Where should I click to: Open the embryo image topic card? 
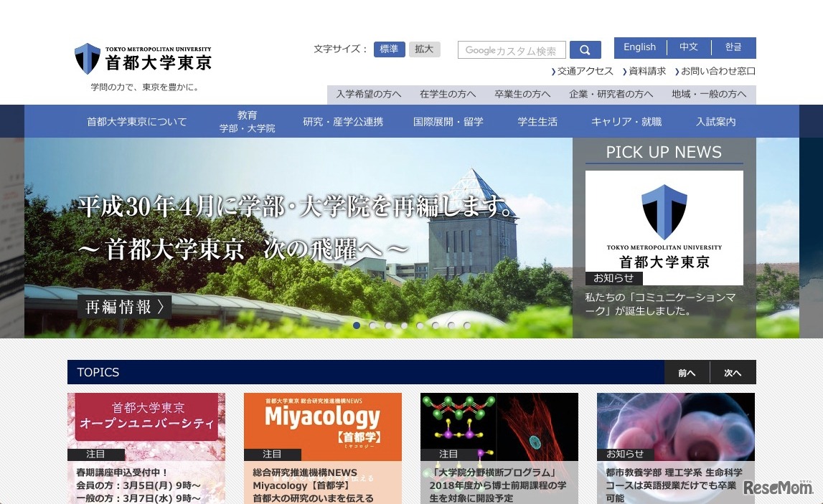coord(675,427)
